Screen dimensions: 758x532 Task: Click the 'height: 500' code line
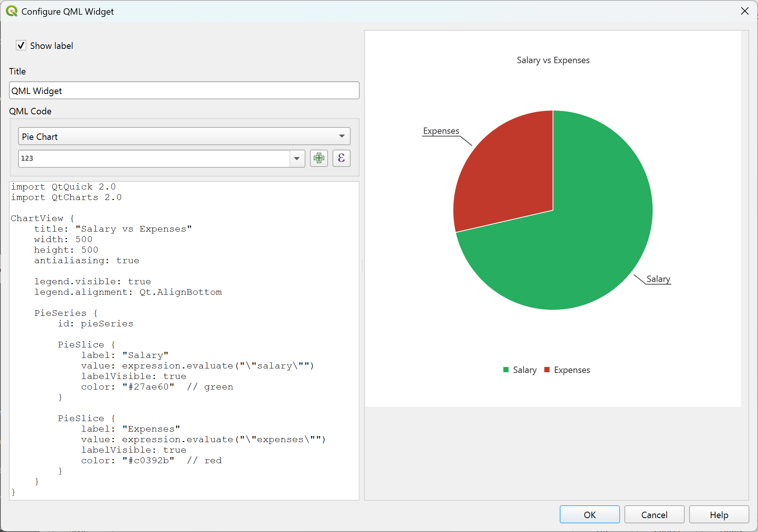(66, 250)
